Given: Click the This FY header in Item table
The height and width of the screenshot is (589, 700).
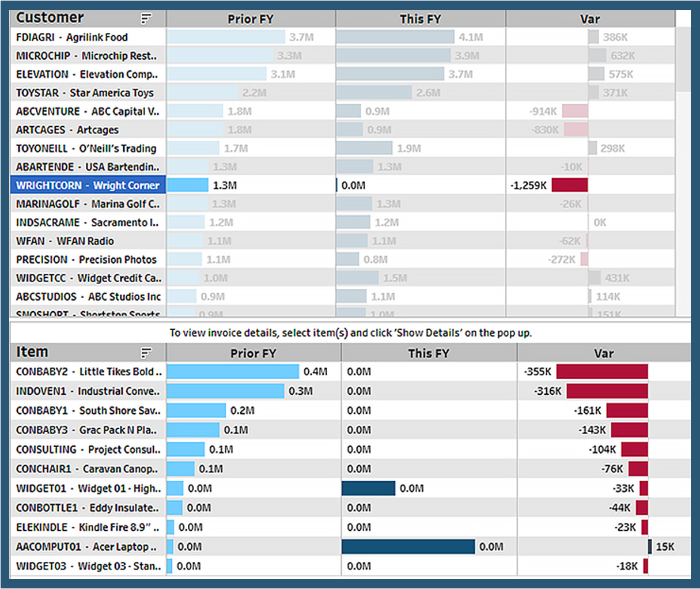Looking at the screenshot, I should [x=428, y=353].
